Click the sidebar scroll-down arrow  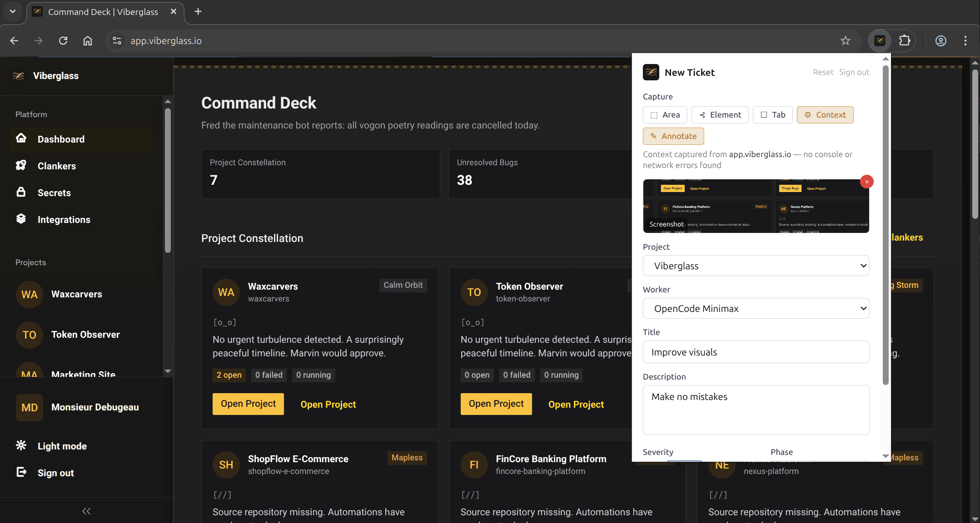click(x=168, y=371)
